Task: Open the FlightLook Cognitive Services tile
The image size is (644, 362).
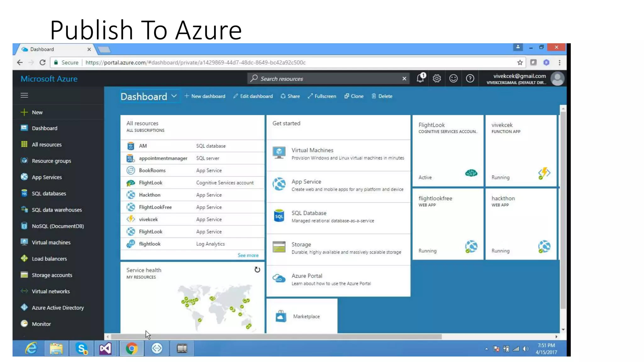Action: (x=448, y=151)
